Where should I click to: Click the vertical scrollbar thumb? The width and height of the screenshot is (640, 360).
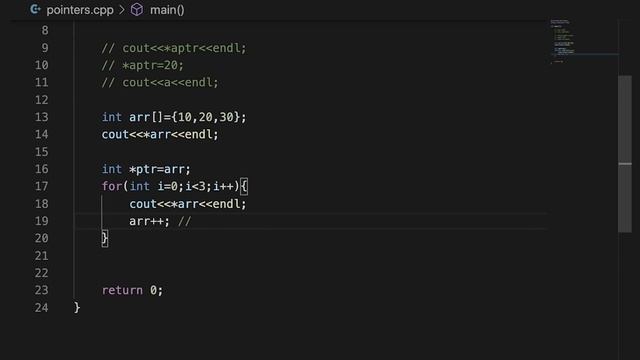coord(624,154)
